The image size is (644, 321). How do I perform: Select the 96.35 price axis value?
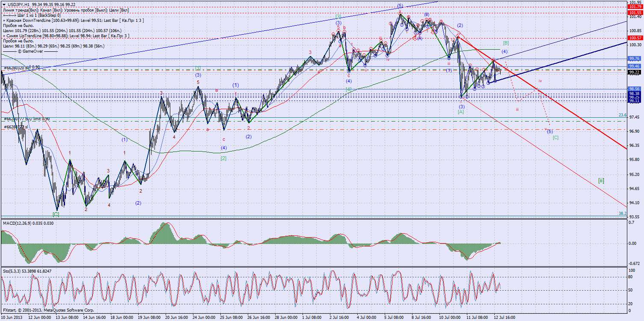pos(634,146)
